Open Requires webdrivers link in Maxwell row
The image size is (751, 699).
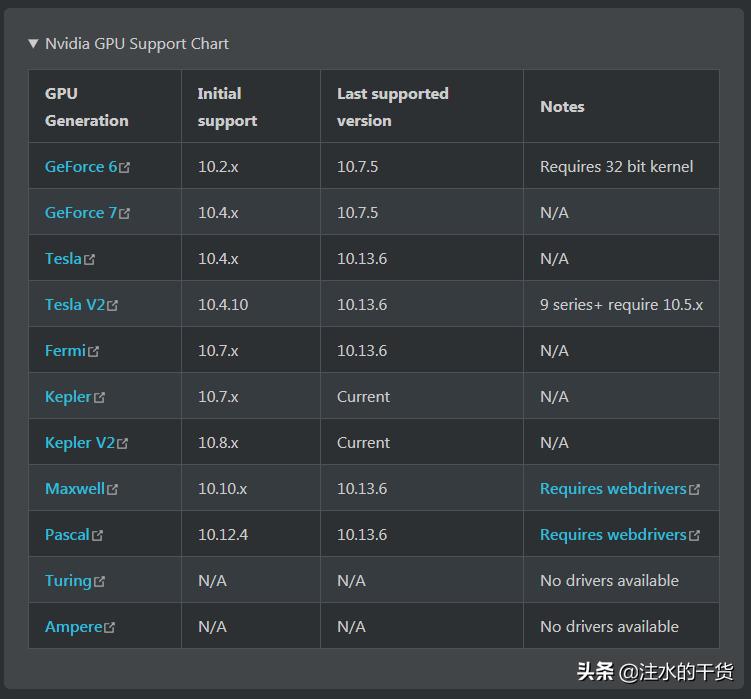click(613, 489)
